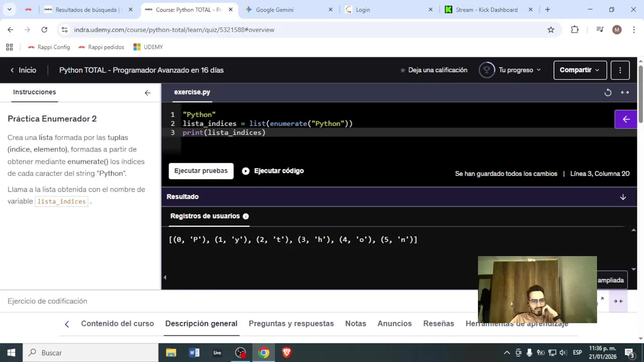Click the purple back-arrow side button

point(625,119)
